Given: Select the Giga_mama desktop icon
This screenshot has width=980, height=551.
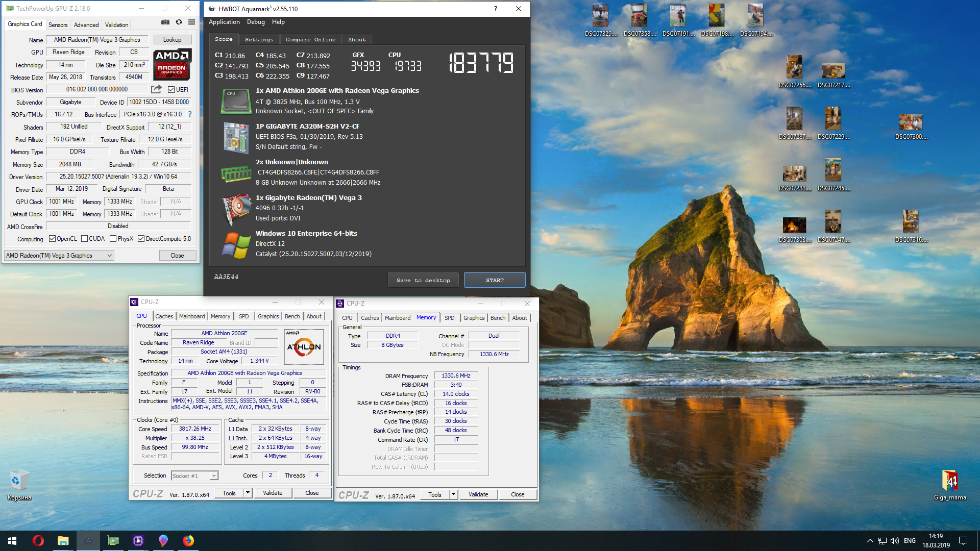Looking at the screenshot, I should pos(950,485).
